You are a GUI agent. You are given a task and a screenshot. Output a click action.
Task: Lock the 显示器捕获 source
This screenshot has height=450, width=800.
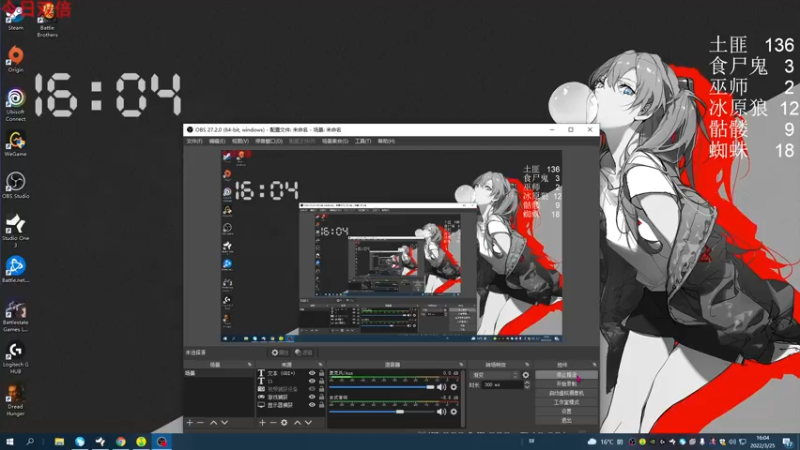321,405
